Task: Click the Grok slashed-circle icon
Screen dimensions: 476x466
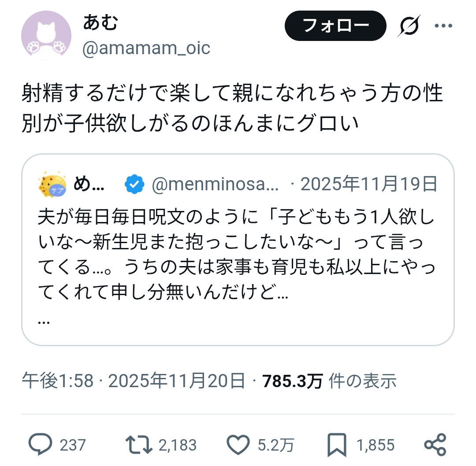Action: click(409, 26)
